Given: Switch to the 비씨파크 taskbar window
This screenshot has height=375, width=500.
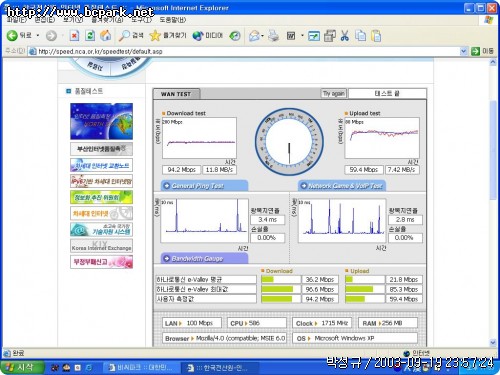Looking at the screenshot, I should pyautogui.click(x=141, y=368).
